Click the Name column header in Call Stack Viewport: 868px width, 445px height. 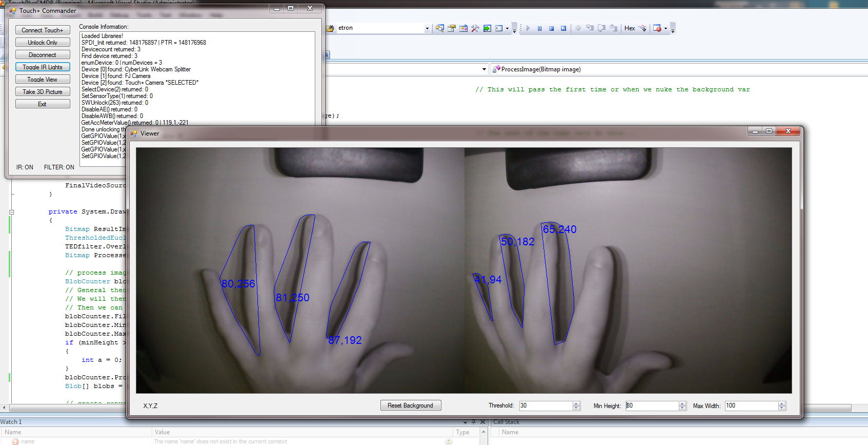[x=510, y=432]
